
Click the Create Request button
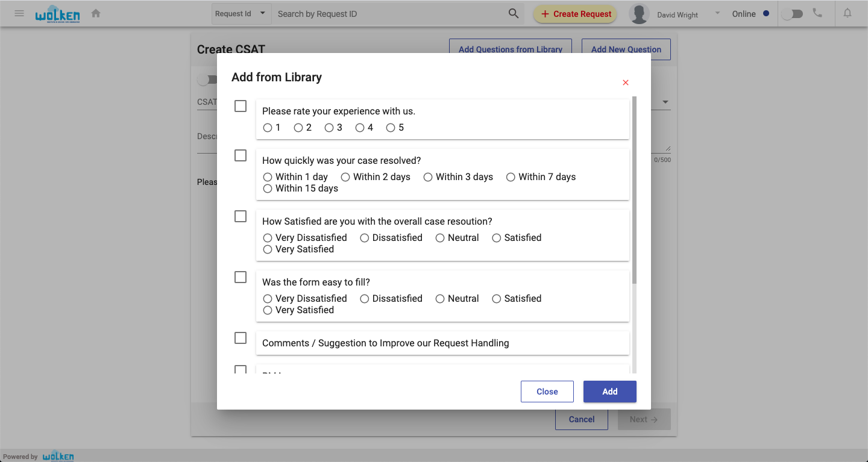(575, 14)
